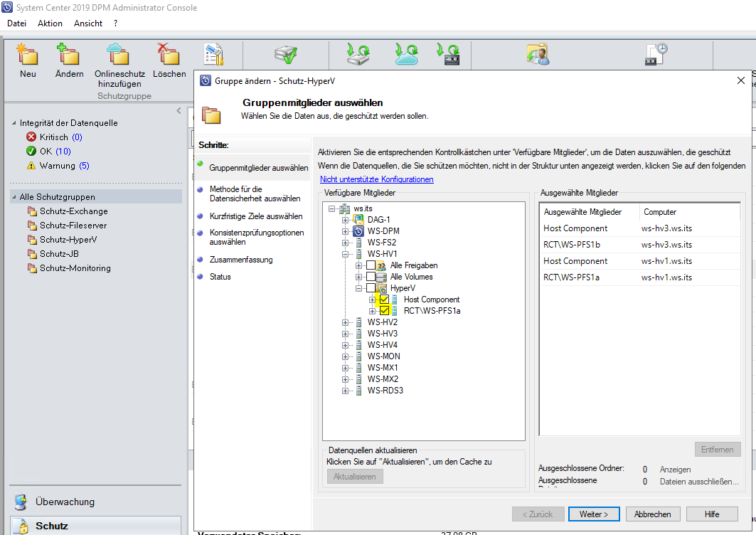The width and height of the screenshot is (756, 535).
Task: Click the Dateien ausschließen link
Action: click(x=699, y=482)
